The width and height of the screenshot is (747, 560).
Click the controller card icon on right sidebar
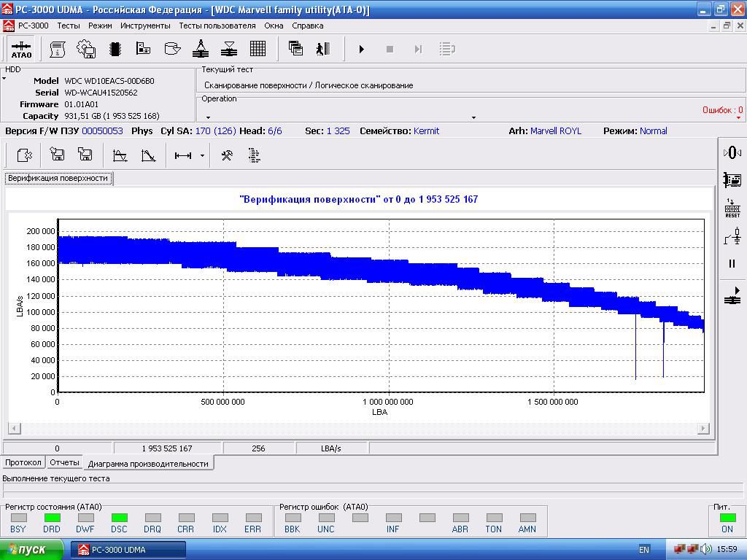coord(732,179)
